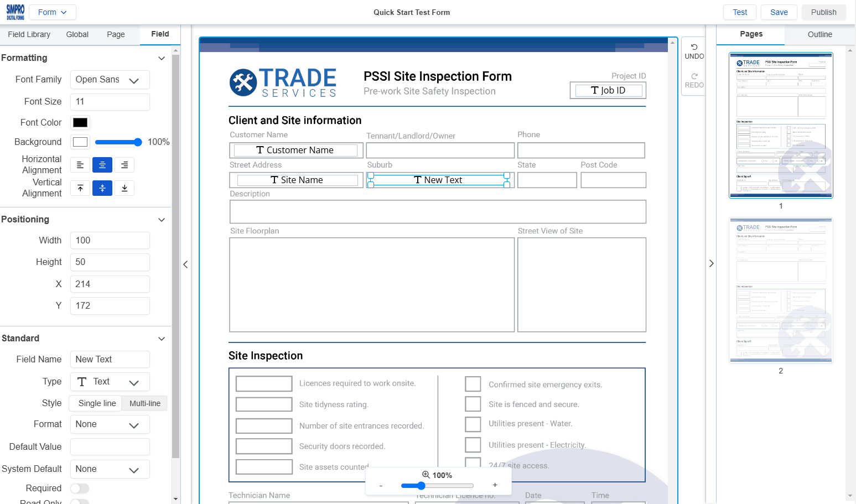856x504 pixels.
Task: Collapse the Positioning section
Action: (x=162, y=220)
